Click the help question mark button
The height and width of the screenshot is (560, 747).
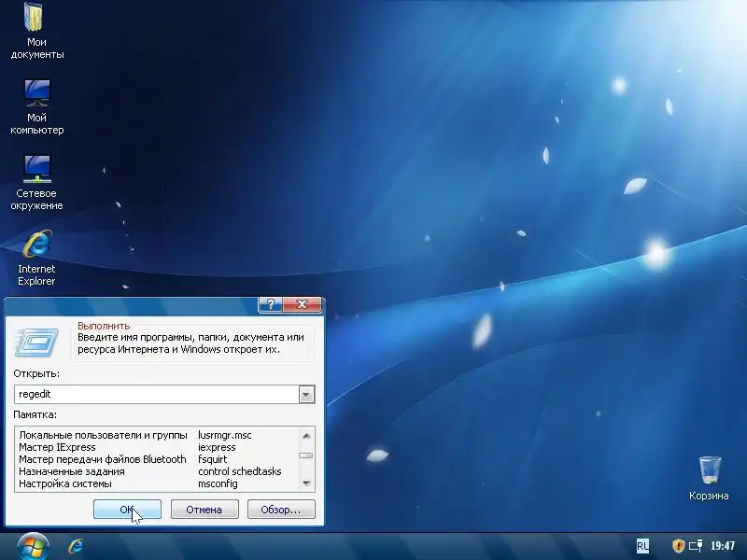coord(271,304)
